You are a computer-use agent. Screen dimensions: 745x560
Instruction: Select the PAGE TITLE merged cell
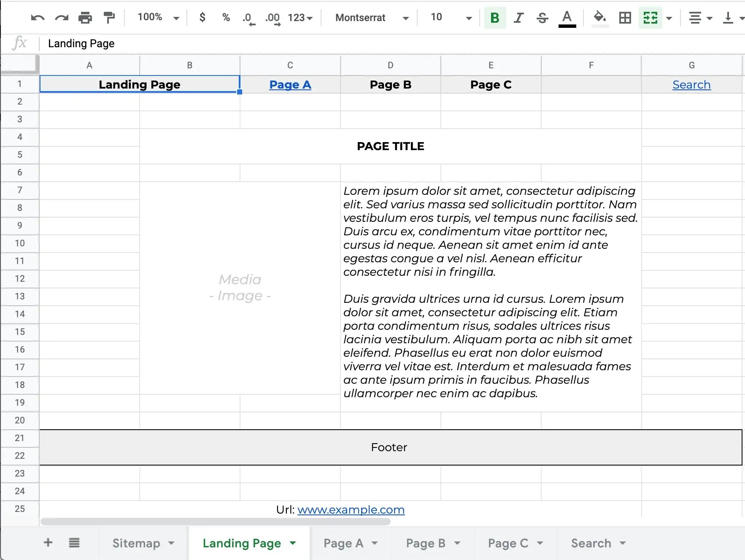coord(391,146)
